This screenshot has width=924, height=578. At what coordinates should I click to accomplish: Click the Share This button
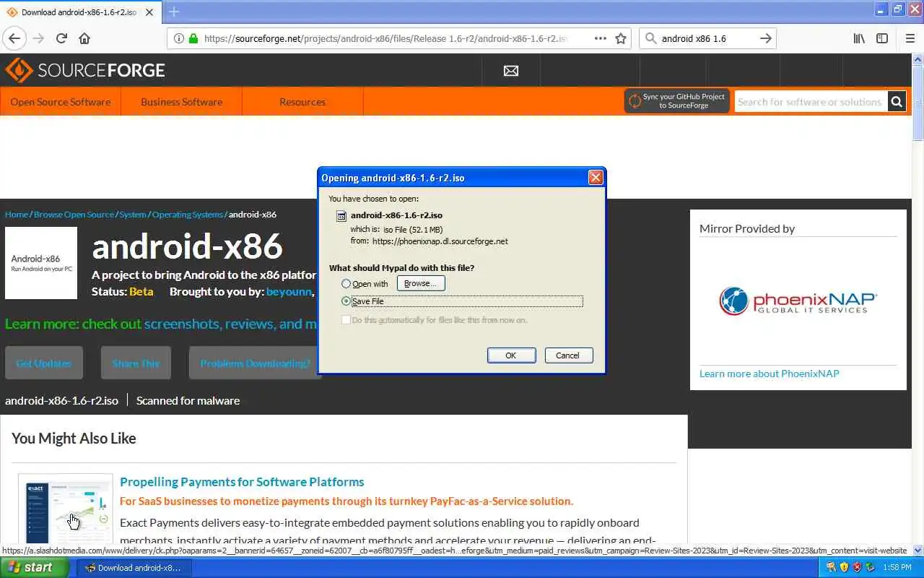tap(136, 363)
